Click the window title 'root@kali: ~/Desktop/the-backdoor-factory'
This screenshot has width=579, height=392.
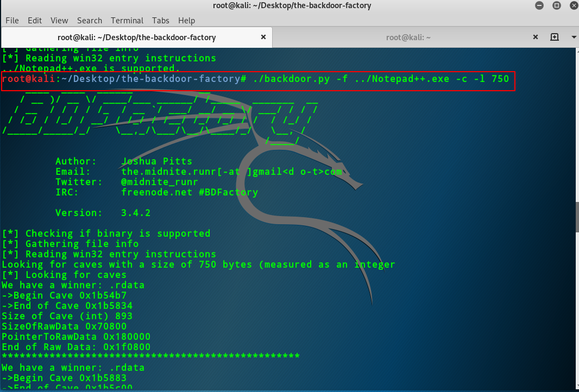[x=292, y=5]
